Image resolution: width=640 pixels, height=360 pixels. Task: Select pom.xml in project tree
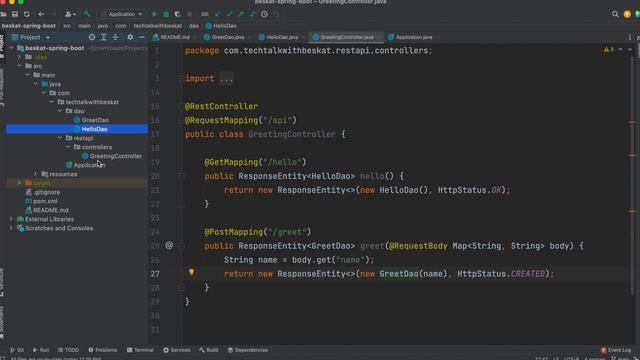(x=45, y=201)
